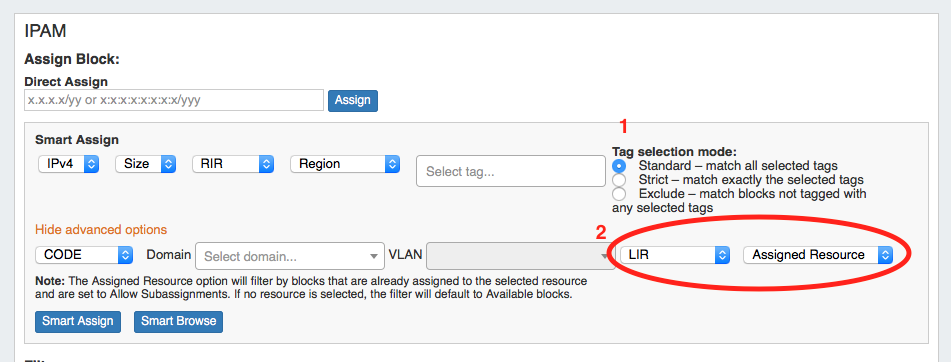
Task: Open the Select domain combo box
Action: coord(291,256)
